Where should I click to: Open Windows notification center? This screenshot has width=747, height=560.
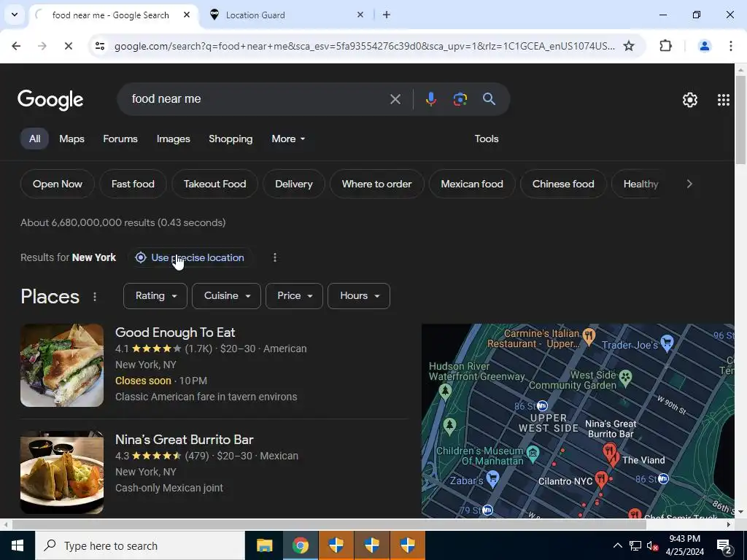point(724,545)
